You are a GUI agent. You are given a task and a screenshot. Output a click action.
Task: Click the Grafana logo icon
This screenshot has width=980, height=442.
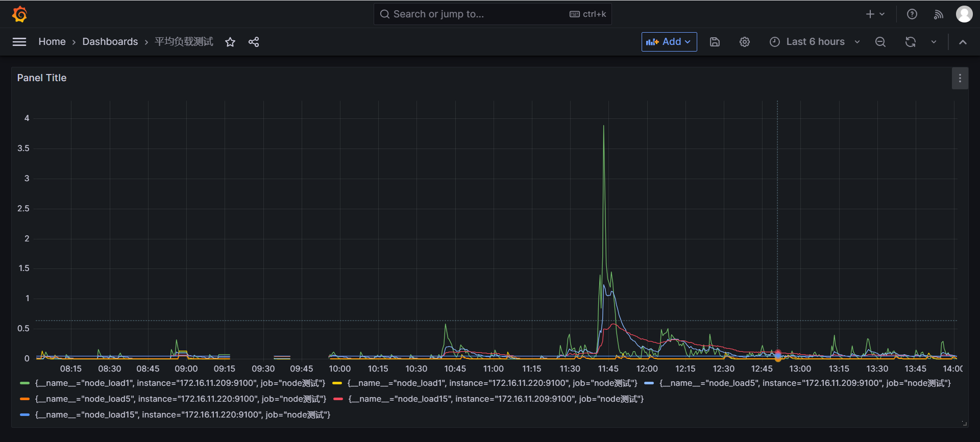click(x=19, y=14)
